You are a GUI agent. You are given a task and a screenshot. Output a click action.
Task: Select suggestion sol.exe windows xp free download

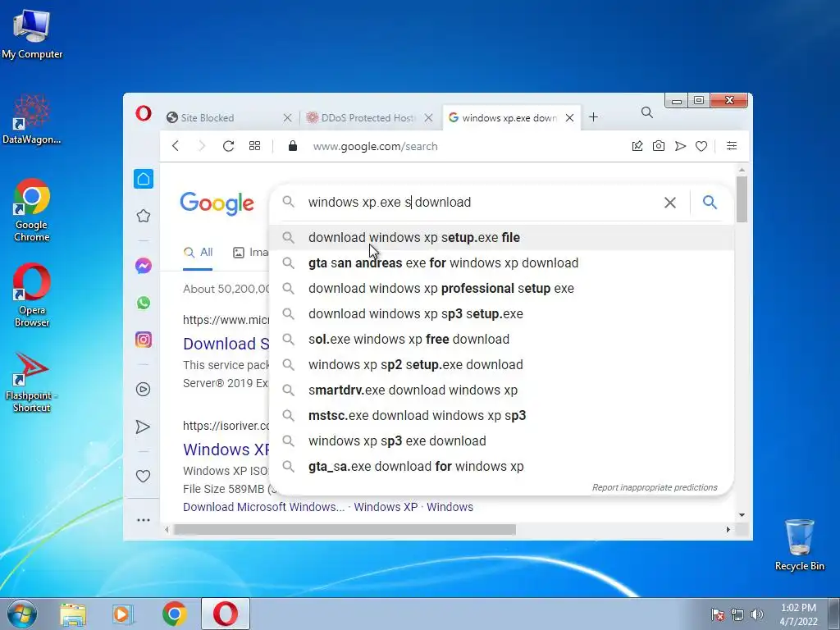(x=502, y=339)
